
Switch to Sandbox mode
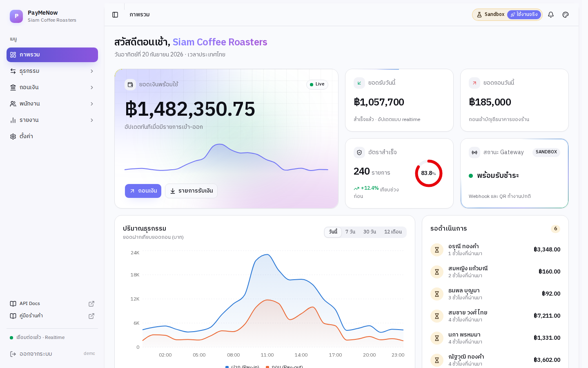click(x=490, y=15)
